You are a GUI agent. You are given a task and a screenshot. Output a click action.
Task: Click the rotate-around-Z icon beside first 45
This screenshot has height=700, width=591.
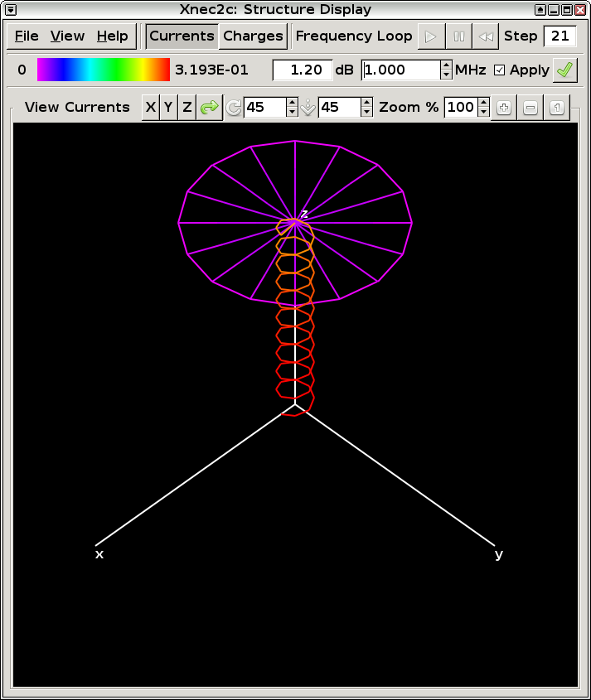(233, 108)
